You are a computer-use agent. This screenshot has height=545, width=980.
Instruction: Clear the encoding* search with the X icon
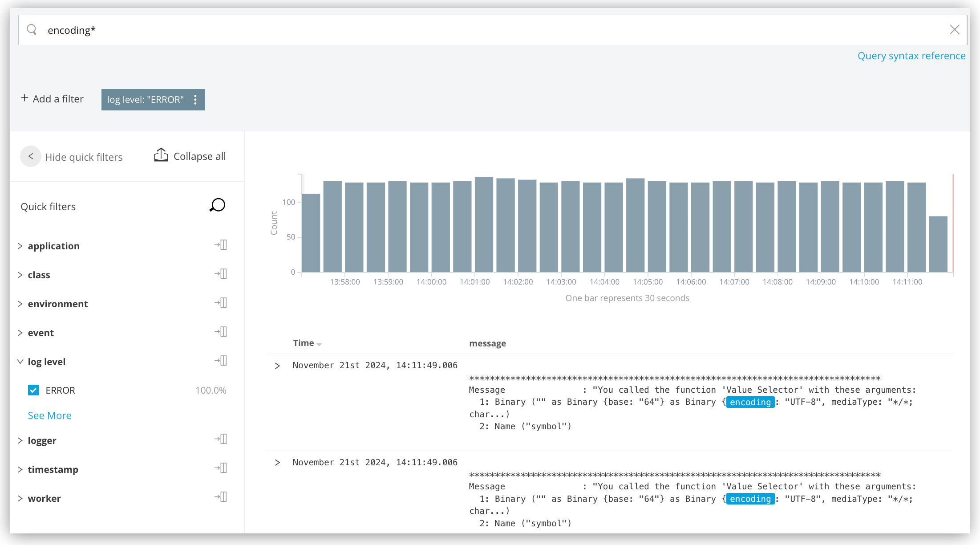(x=955, y=29)
